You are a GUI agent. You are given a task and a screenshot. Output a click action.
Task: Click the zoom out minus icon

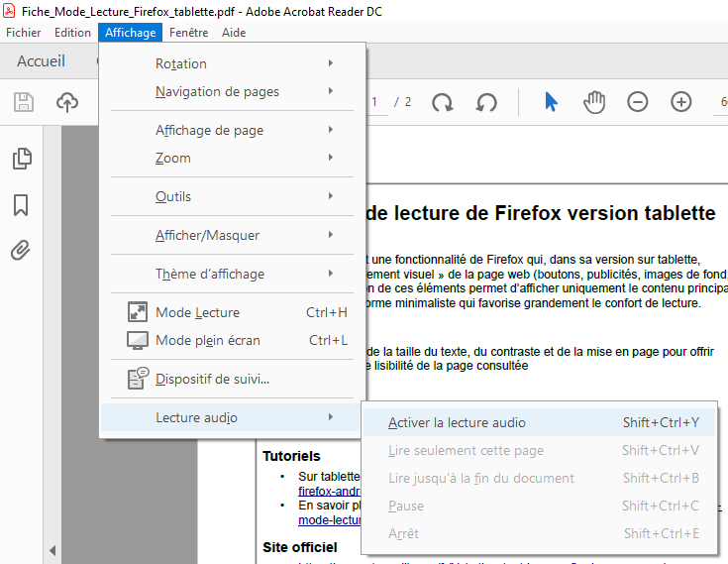(638, 102)
